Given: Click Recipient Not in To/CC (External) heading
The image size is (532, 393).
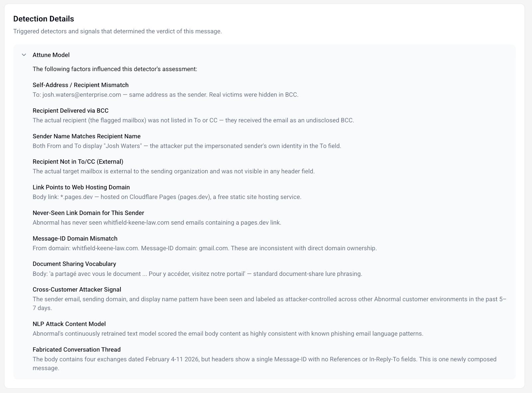Looking at the screenshot, I should (x=78, y=161).
